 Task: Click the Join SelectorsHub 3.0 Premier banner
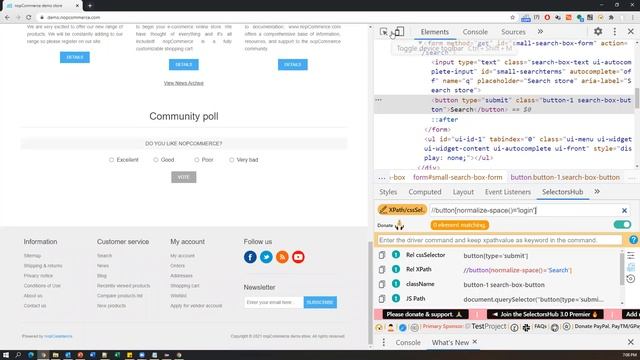[x=545, y=314]
